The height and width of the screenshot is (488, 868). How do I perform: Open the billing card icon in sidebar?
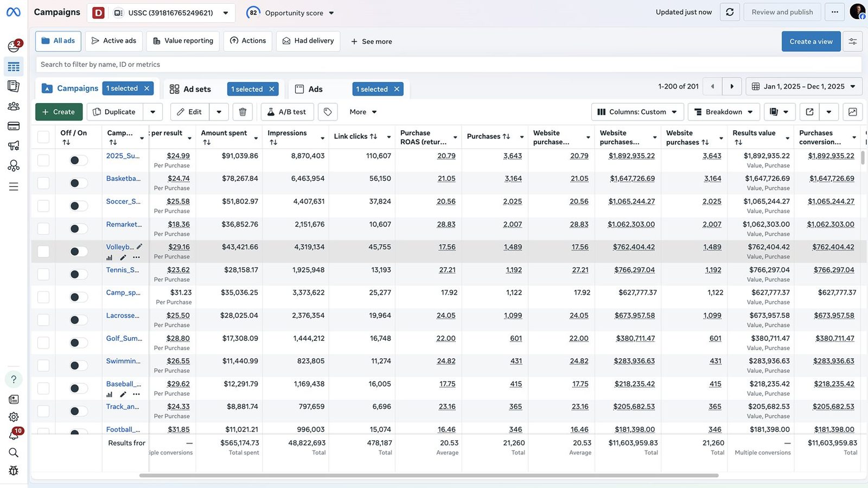click(14, 126)
